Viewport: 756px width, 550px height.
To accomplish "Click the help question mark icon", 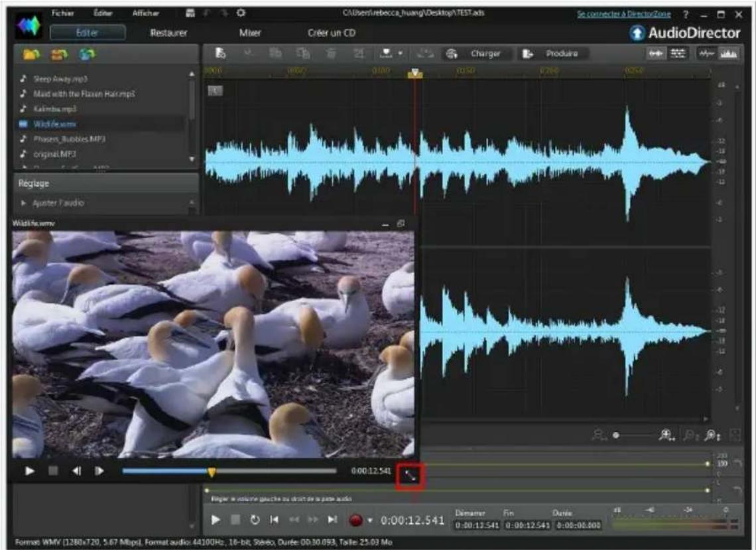I will pos(686,15).
